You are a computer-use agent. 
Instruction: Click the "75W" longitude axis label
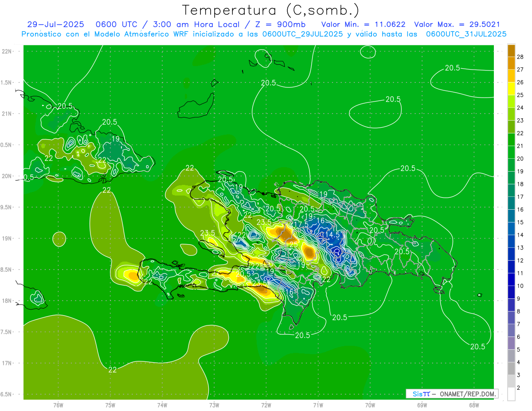point(110,405)
